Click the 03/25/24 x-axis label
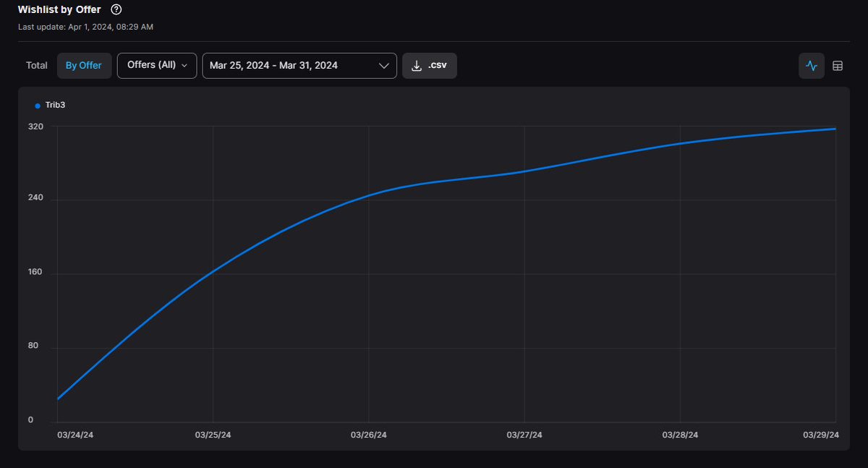The width and height of the screenshot is (868, 468). pyautogui.click(x=213, y=435)
